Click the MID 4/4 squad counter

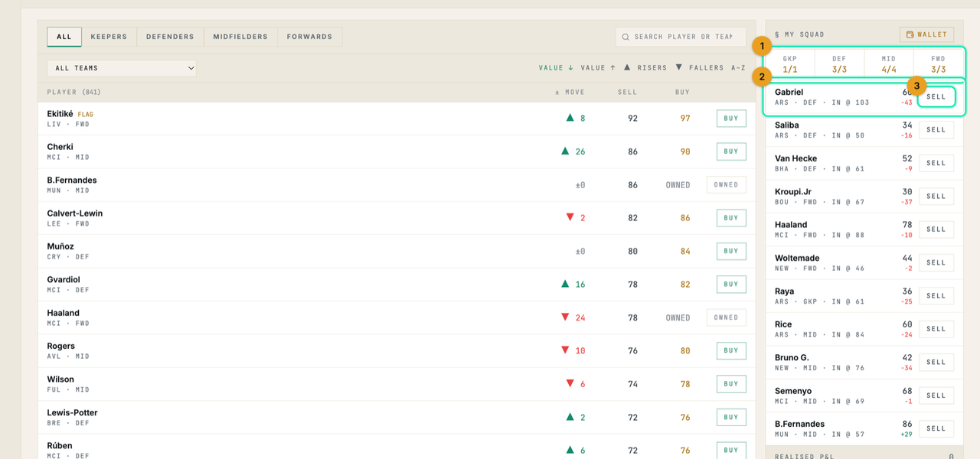tap(889, 64)
